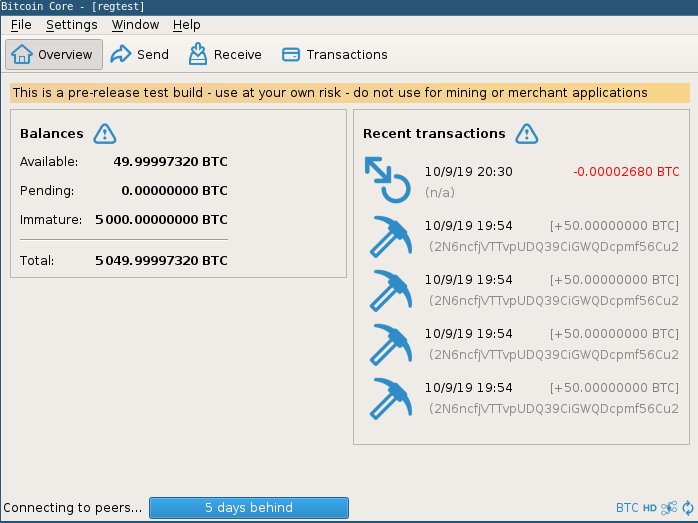The width and height of the screenshot is (698, 523).
Task: Click the (n/a) transaction label
Action: point(440,193)
